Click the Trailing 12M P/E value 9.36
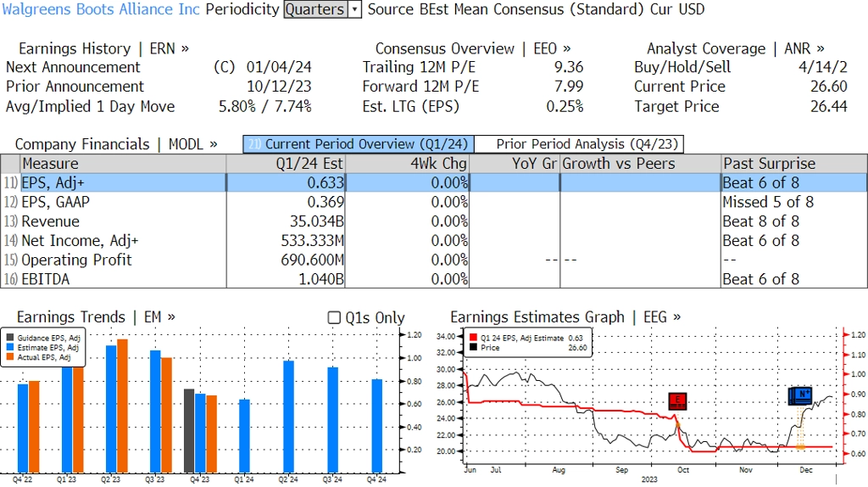 [x=569, y=67]
